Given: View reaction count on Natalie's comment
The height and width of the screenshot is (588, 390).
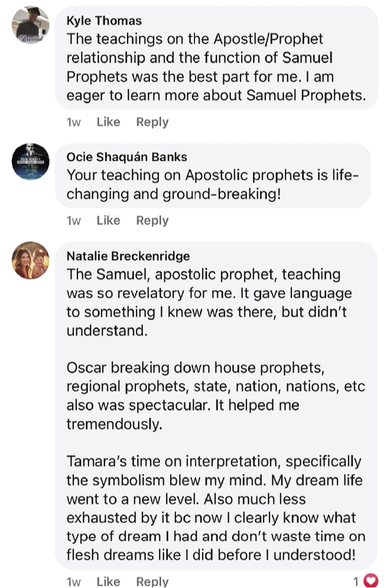Looking at the screenshot, I should [x=356, y=581].
